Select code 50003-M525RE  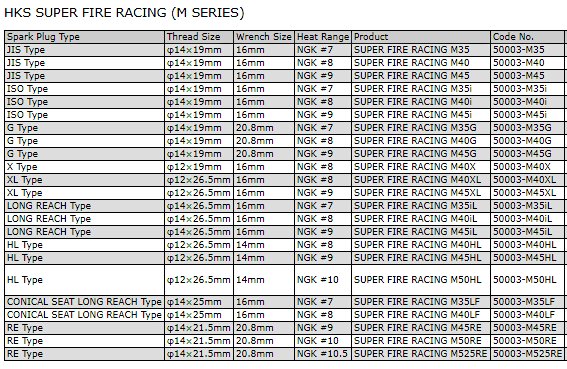point(527,354)
